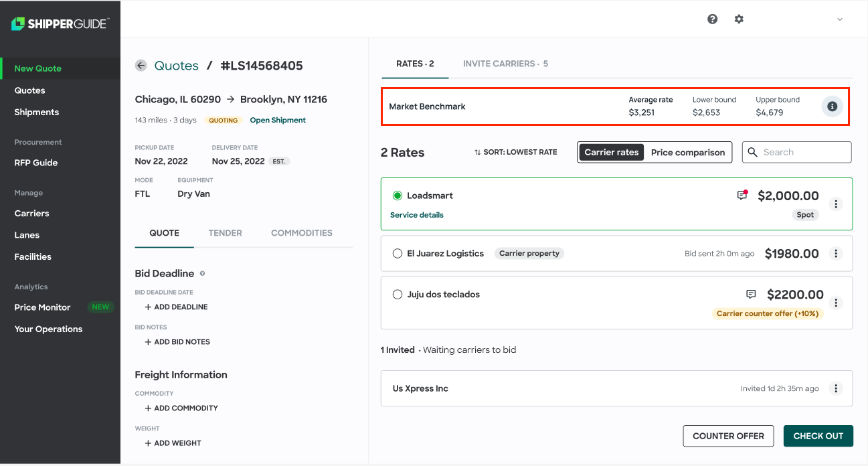Click the Quotes breadcrumb link
The image size is (868, 466).
point(177,66)
